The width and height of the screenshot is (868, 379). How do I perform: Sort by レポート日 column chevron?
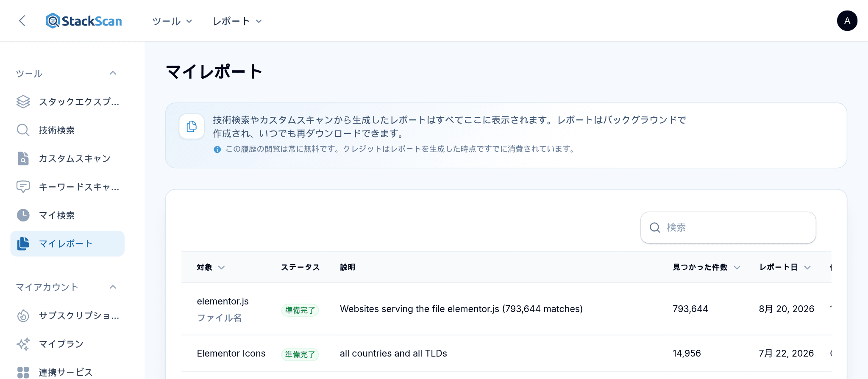coord(807,267)
